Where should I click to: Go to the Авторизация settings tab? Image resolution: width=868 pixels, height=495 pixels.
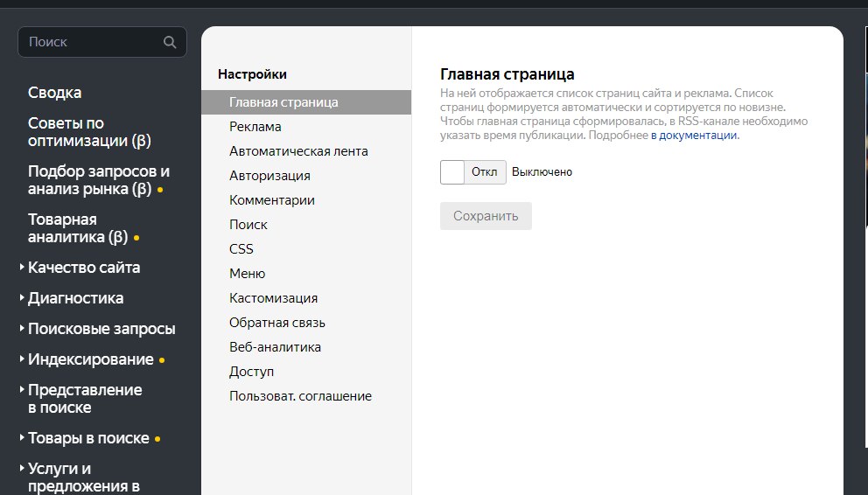point(306,176)
